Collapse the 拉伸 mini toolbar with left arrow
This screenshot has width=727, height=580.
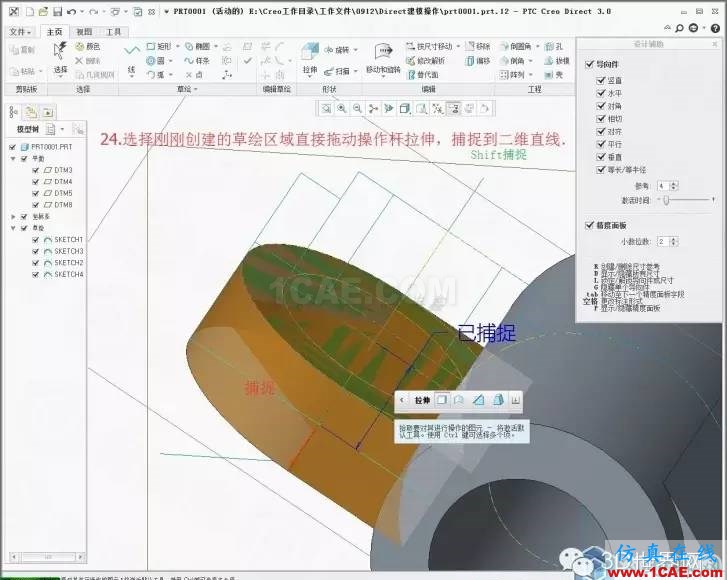[402, 400]
